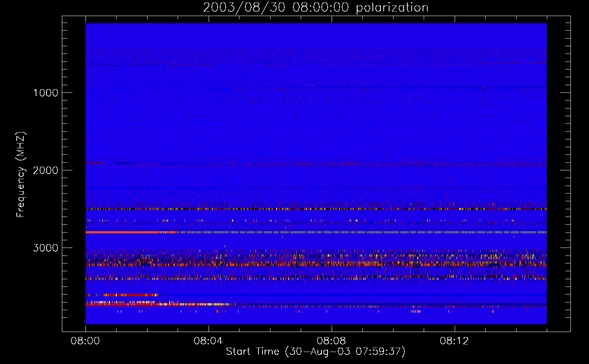Click the "08:08" time tick label

tap(331, 341)
